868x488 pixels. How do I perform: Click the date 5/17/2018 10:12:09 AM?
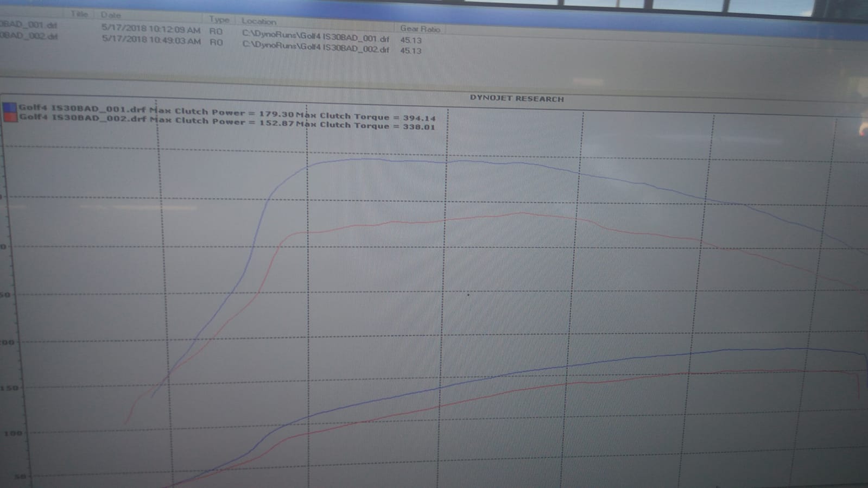[151, 29]
